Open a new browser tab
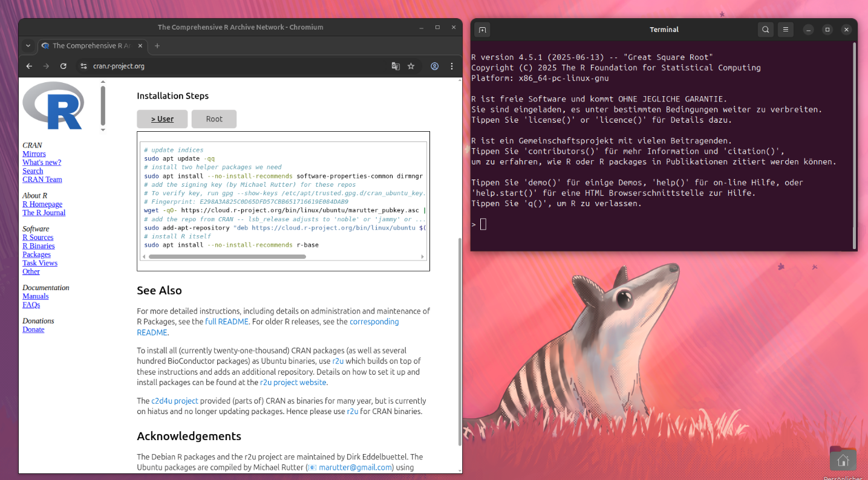 point(157,45)
